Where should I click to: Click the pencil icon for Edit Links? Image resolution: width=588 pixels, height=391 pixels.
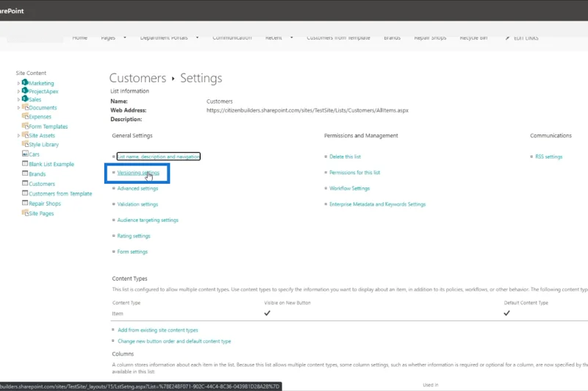(x=507, y=38)
